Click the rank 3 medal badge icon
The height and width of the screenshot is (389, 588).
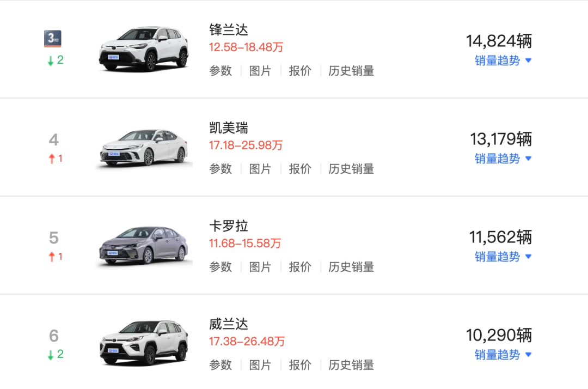[53, 39]
